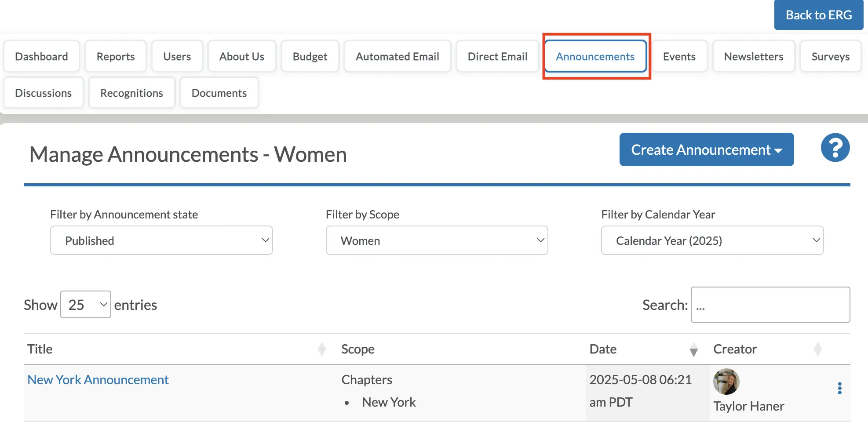Open the blue help question-mark icon
The image size is (868, 422).
click(835, 148)
